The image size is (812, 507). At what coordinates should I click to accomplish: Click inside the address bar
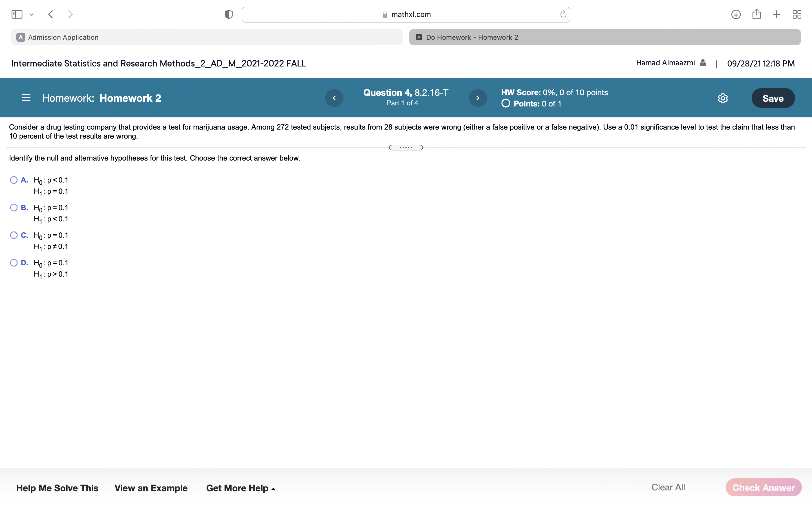(x=405, y=14)
